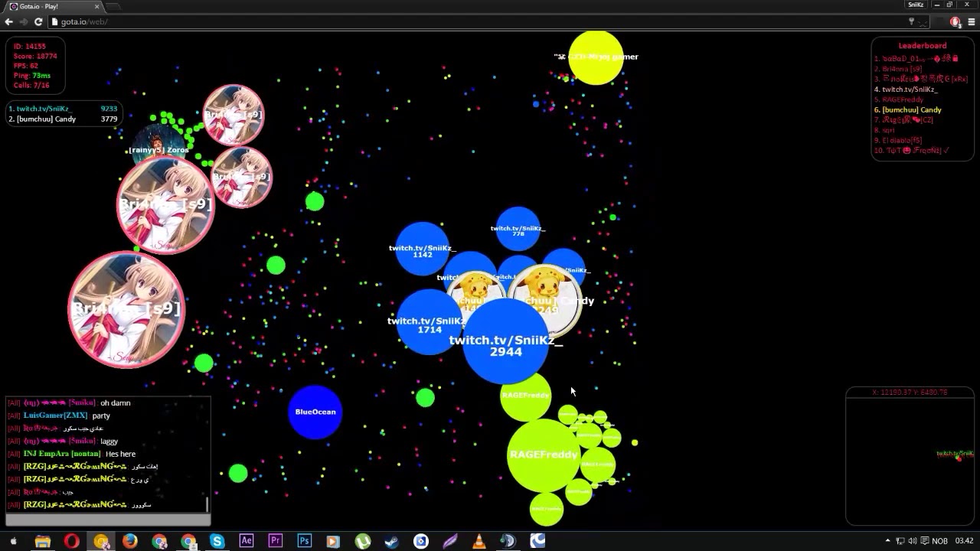Click the volume icon in the system tray

click(x=912, y=541)
